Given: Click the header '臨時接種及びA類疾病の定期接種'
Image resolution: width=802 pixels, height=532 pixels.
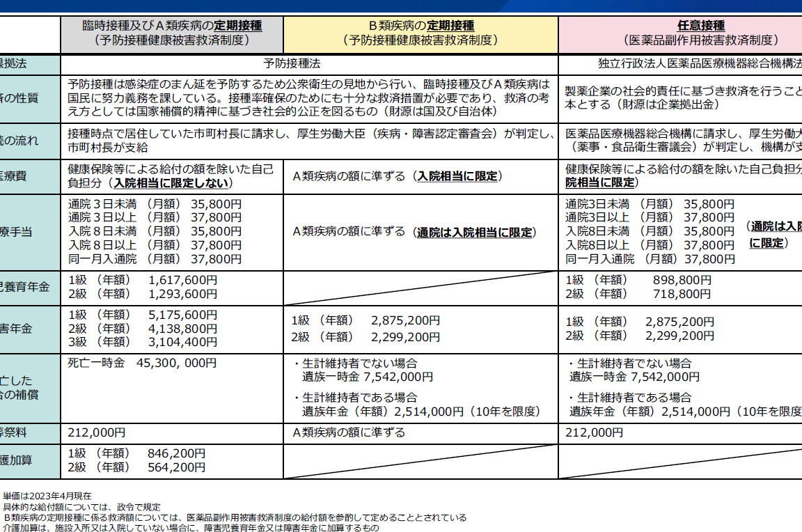Looking at the screenshot, I should (x=173, y=26).
